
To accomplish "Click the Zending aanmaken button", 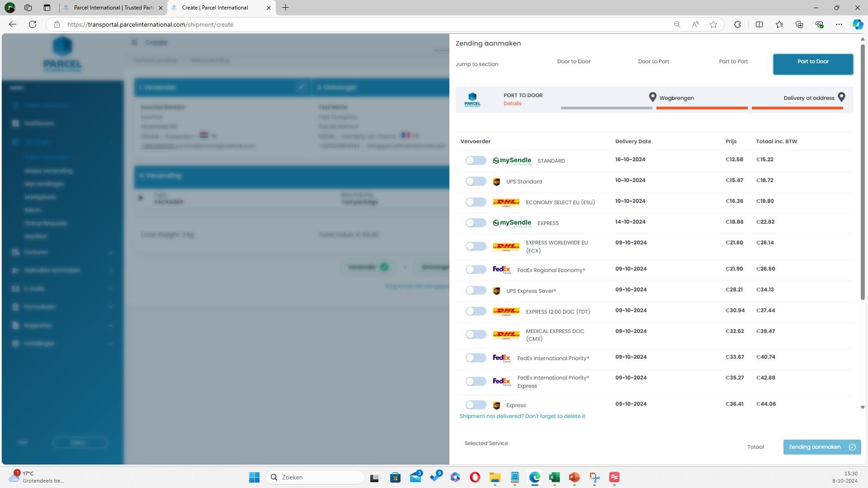I will [x=821, y=447].
